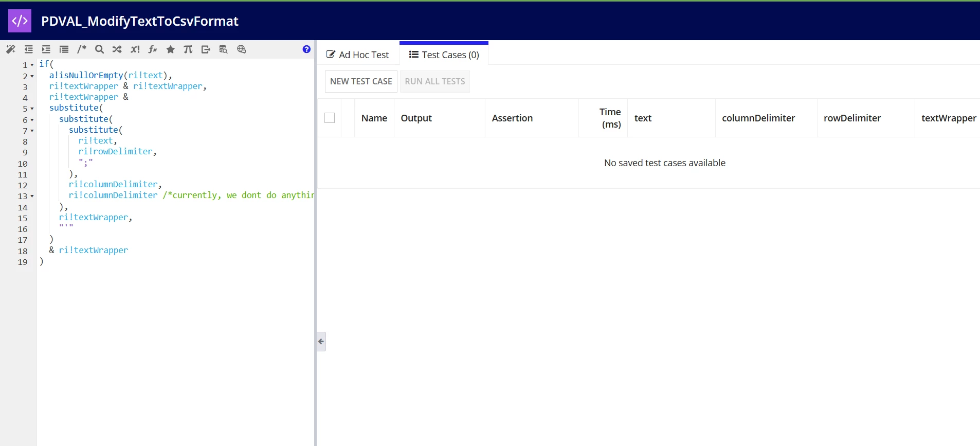The height and width of the screenshot is (446, 980).
Task: Open search with the magnifier icon
Action: coord(100,49)
